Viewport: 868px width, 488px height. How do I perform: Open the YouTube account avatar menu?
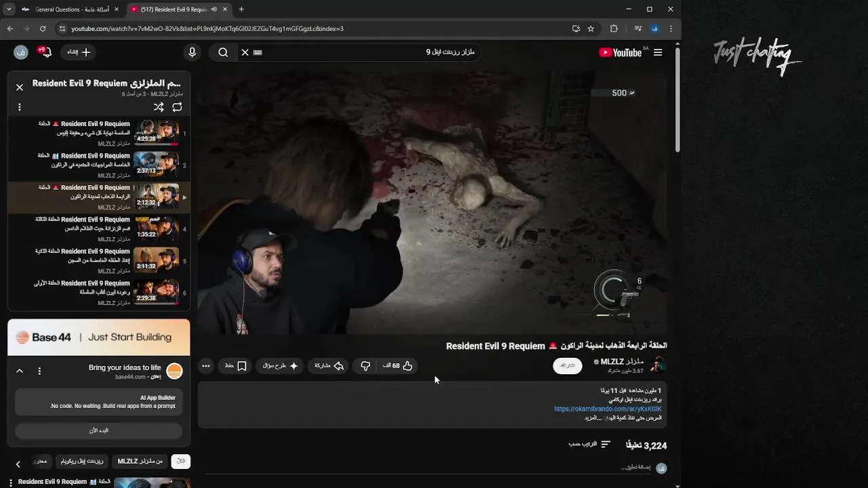coord(21,52)
